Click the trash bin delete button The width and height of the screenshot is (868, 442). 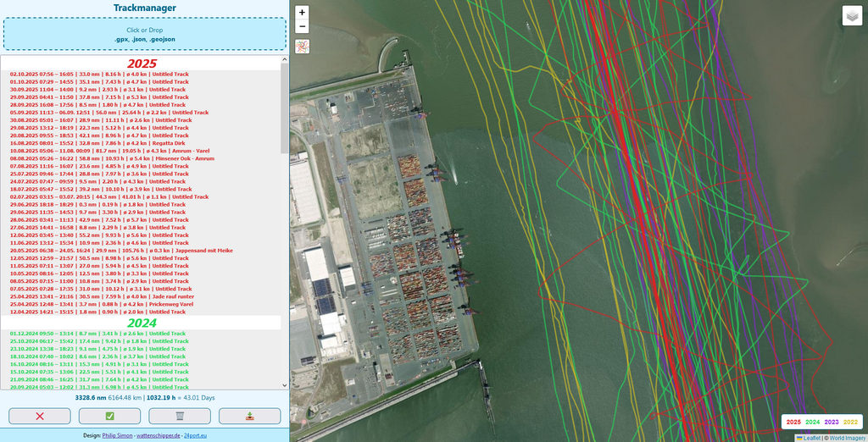[180, 416]
